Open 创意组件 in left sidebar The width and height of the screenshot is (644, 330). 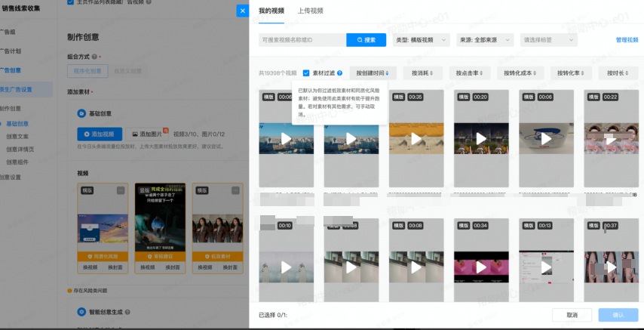click(x=17, y=162)
